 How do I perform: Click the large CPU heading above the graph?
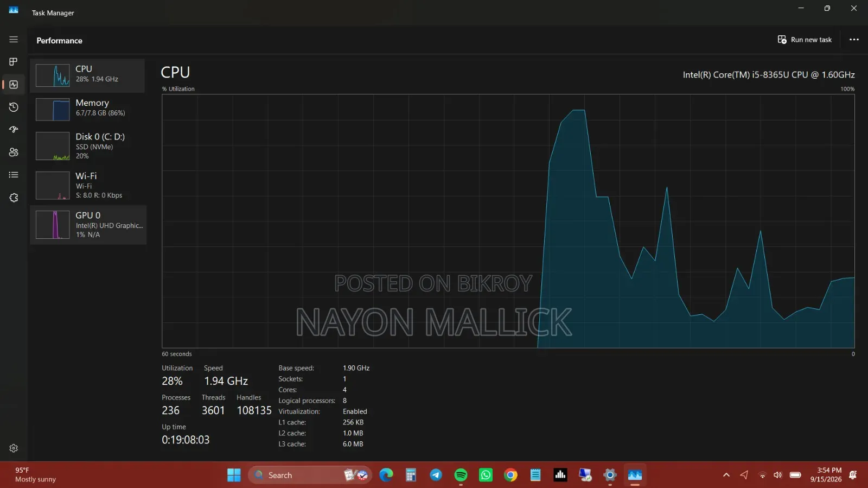coord(175,72)
